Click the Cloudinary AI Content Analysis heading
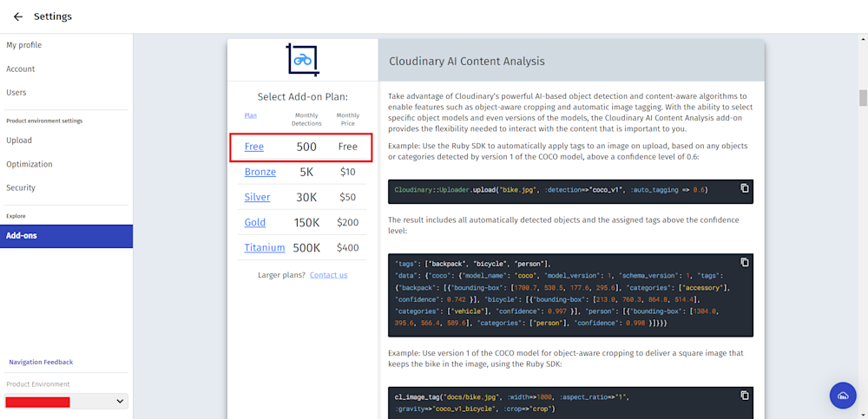Viewport: 868px width, 419px height. (467, 62)
